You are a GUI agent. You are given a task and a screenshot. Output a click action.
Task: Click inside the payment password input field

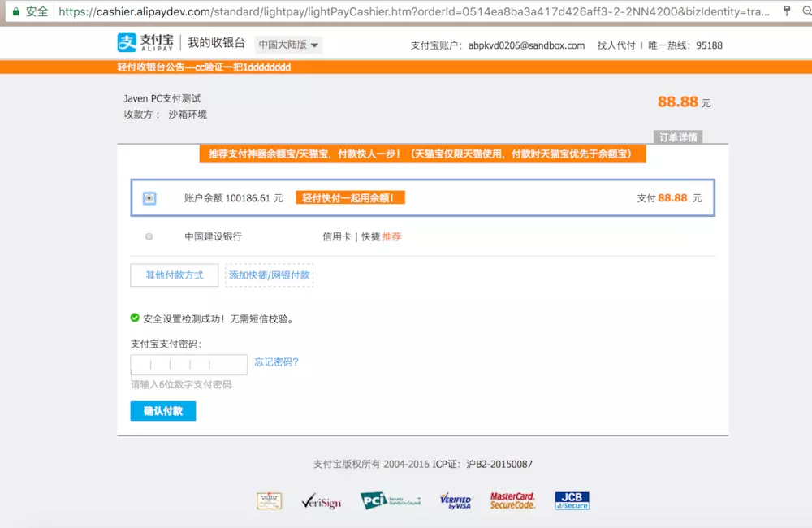(188, 364)
